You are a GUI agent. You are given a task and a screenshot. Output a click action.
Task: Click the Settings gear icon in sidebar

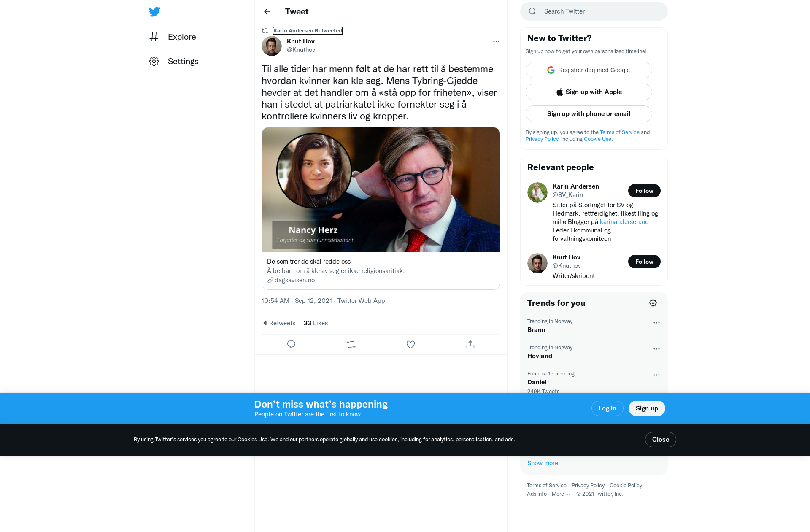coord(154,61)
